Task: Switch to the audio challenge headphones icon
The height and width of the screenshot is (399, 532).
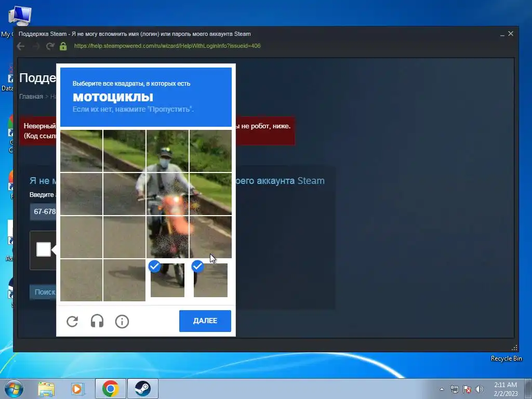Action: [x=97, y=321]
